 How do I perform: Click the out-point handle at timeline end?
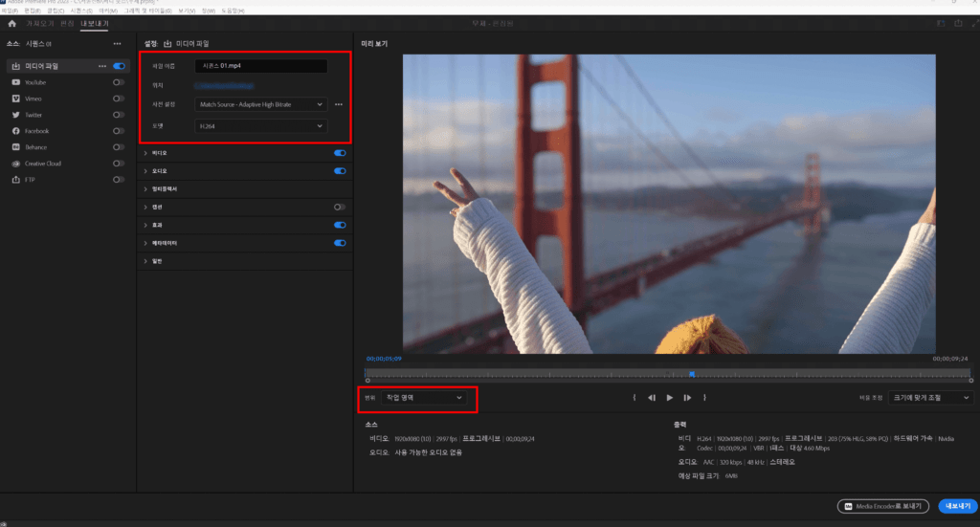tap(970, 381)
